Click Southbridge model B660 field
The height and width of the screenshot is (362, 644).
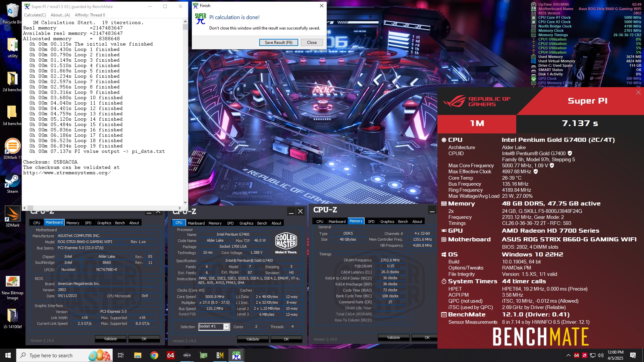coord(107,262)
